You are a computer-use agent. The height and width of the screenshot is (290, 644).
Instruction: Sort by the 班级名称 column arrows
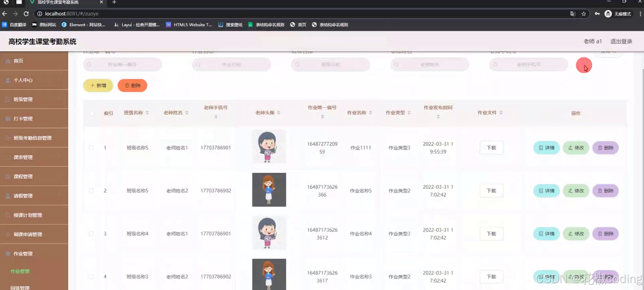click(x=147, y=113)
